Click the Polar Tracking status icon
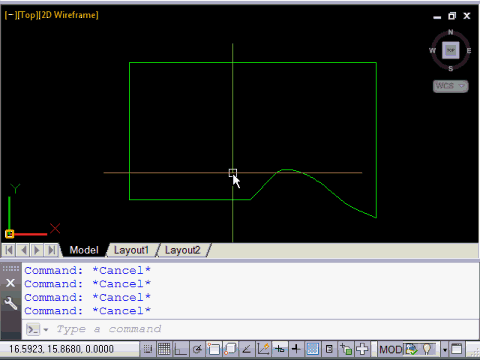The height and width of the screenshot is (360, 480). coord(197,349)
